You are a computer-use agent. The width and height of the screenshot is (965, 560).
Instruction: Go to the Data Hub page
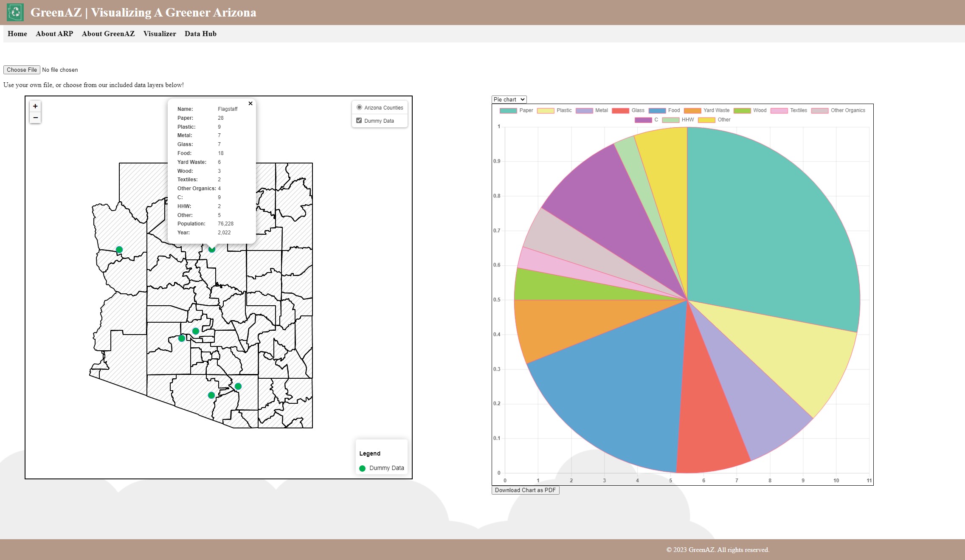click(x=200, y=34)
